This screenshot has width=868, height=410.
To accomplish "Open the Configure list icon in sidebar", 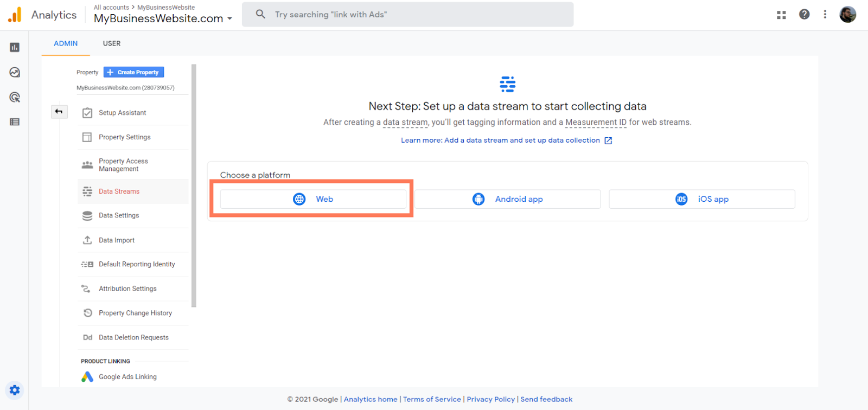I will click(15, 122).
